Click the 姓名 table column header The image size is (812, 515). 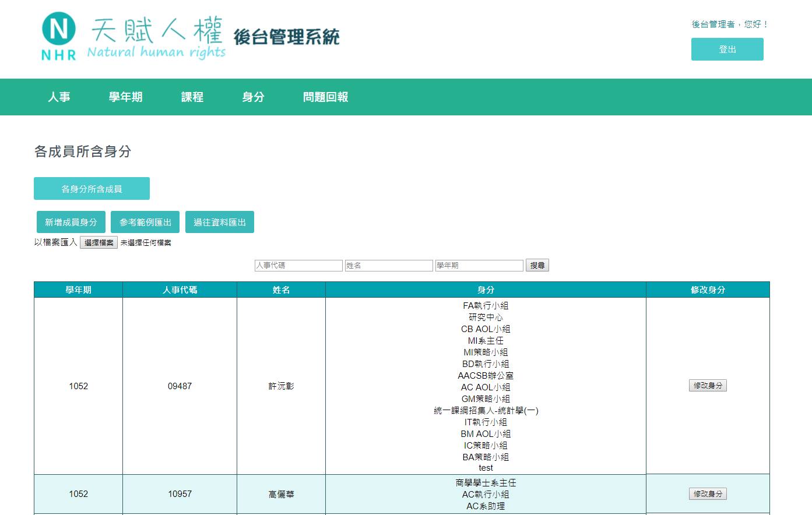click(282, 290)
